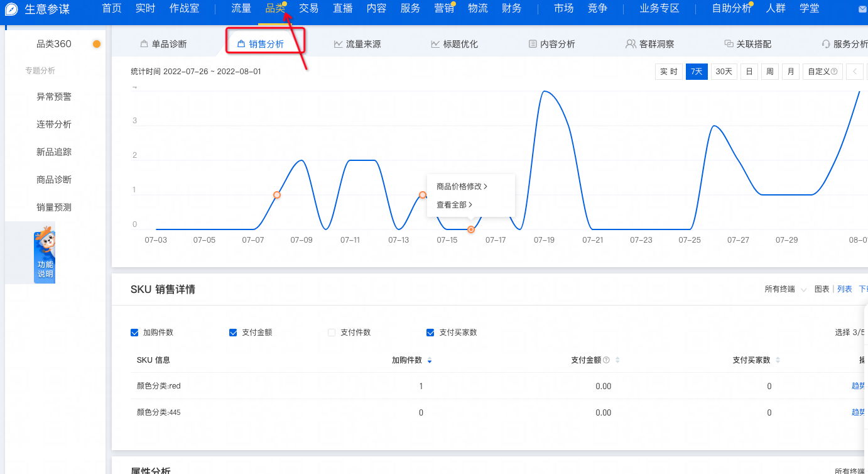Sort the table by 支付买家数 arrow icon
This screenshot has width=868, height=474.
[778, 360]
